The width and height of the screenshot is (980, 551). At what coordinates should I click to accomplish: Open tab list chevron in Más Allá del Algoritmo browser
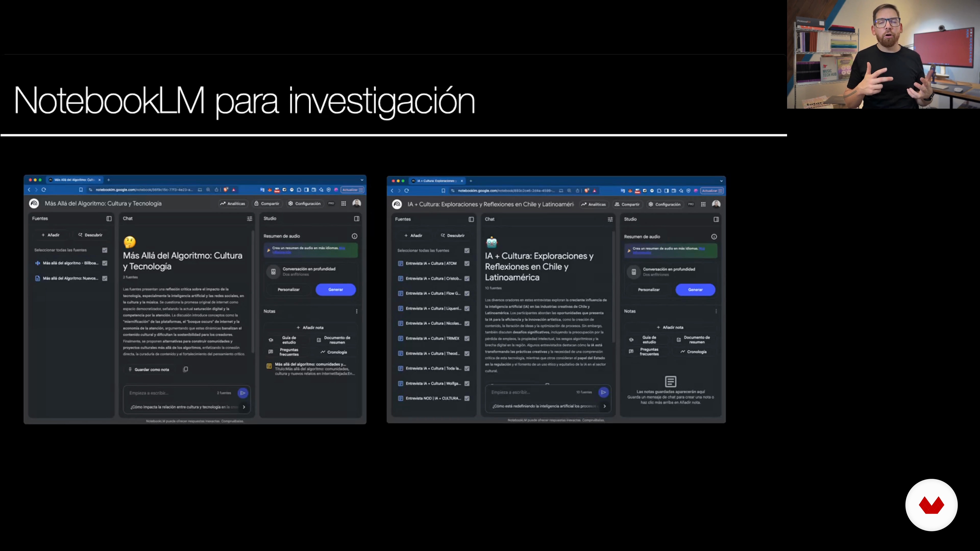pyautogui.click(x=361, y=180)
